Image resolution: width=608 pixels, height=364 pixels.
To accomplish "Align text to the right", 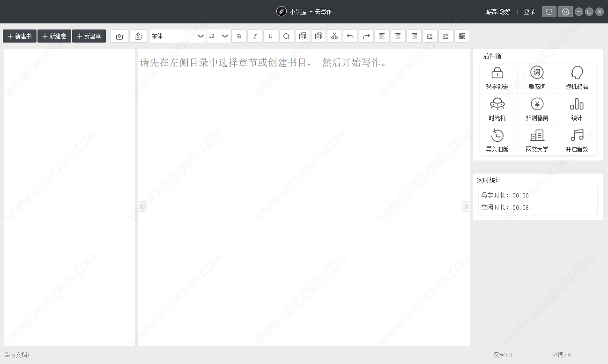I will (x=414, y=36).
